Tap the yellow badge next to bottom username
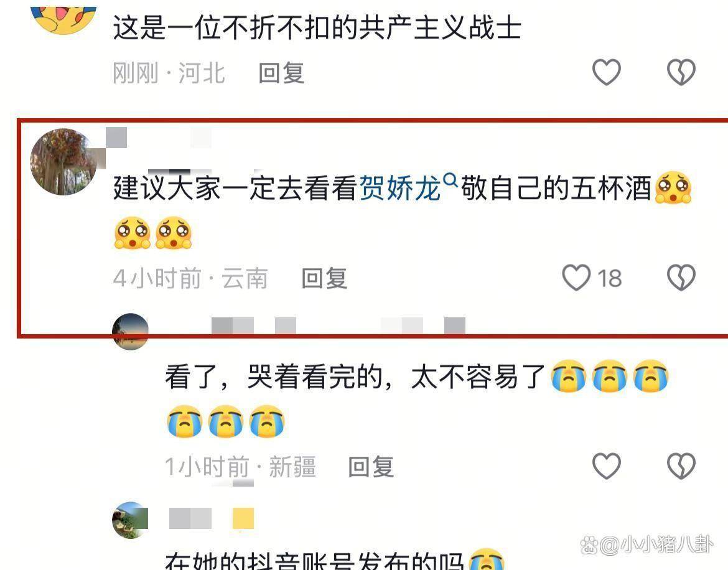 pos(243,518)
